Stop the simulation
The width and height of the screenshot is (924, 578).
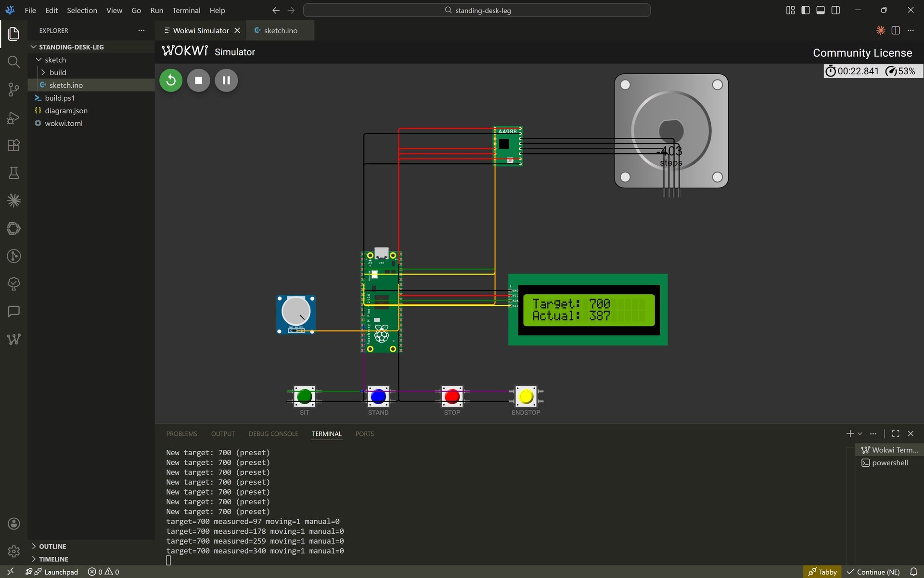coord(198,80)
